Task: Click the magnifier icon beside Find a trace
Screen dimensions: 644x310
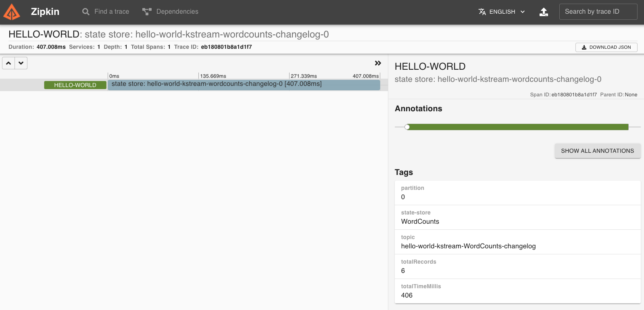Action: pyautogui.click(x=86, y=12)
